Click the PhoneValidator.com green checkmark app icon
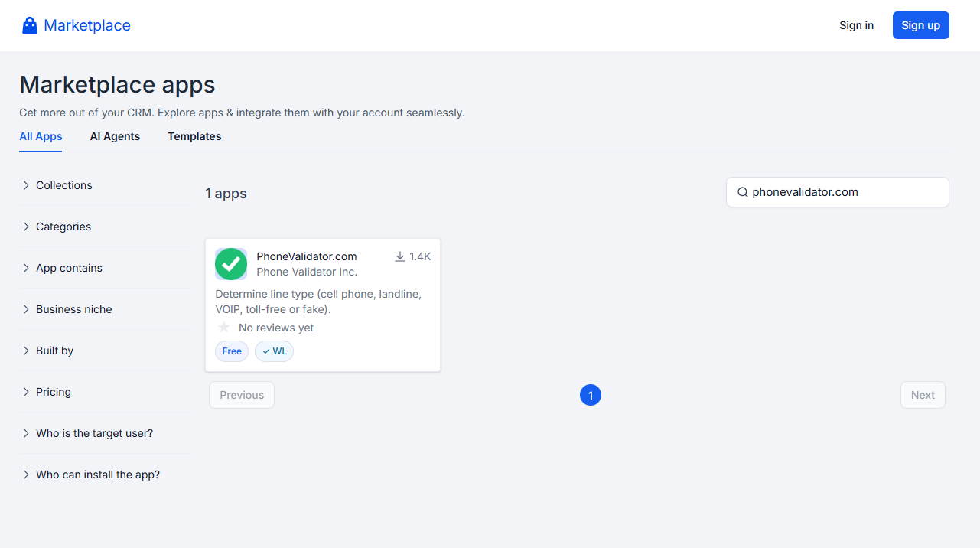The width and height of the screenshot is (980, 548). click(x=231, y=264)
